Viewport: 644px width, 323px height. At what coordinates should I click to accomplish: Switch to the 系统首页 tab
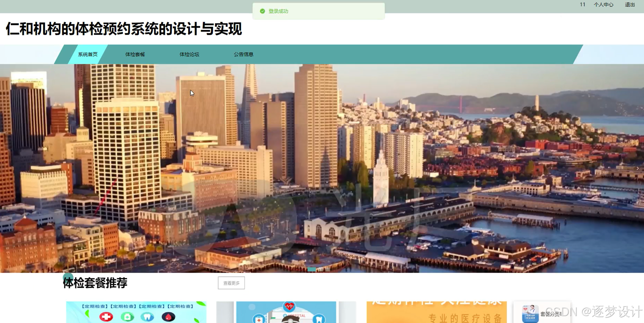pyautogui.click(x=87, y=54)
